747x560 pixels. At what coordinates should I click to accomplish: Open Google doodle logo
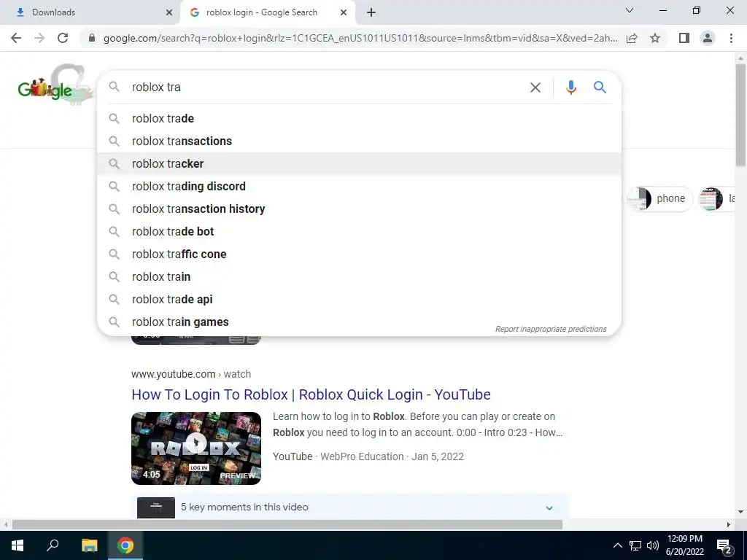[55, 85]
